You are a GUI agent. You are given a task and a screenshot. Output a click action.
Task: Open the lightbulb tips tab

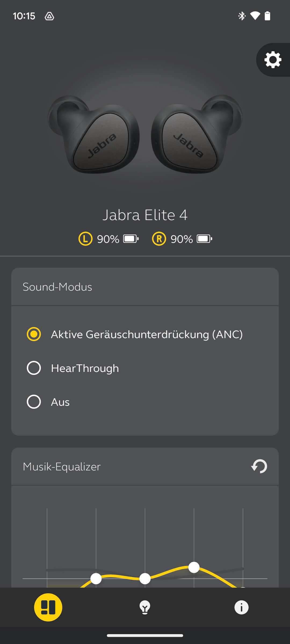click(x=145, y=608)
